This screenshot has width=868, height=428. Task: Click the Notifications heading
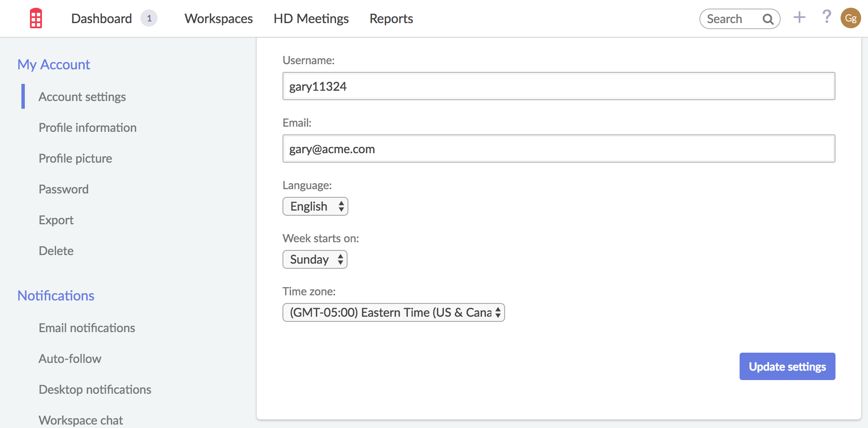(x=56, y=296)
